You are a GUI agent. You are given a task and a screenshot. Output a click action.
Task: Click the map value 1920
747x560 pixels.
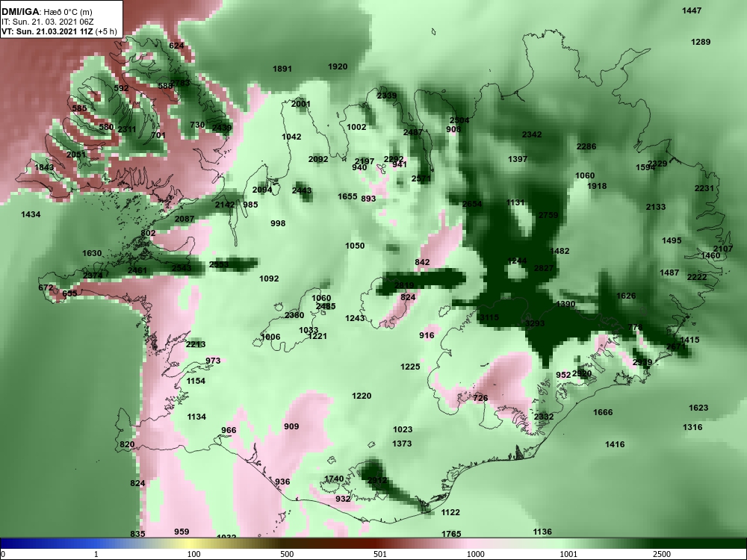point(338,66)
